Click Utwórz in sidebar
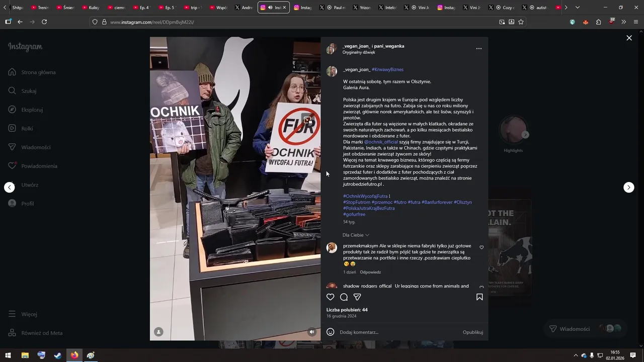This screenshot has width=644, height=362. pyautogui.click(x=23, y=185)
